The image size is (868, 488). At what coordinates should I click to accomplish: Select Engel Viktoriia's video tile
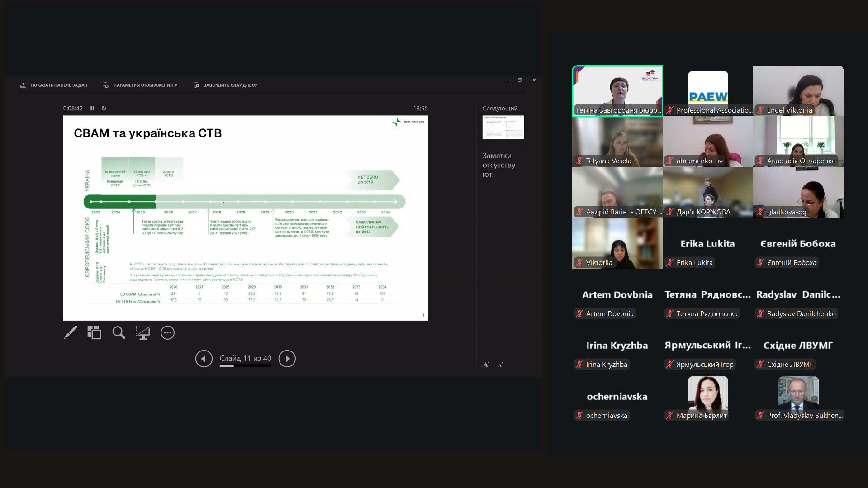[798, 90]
